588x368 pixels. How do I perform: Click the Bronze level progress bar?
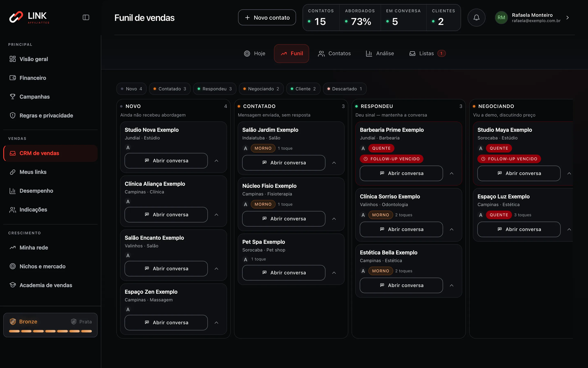(x=51, y=331)
